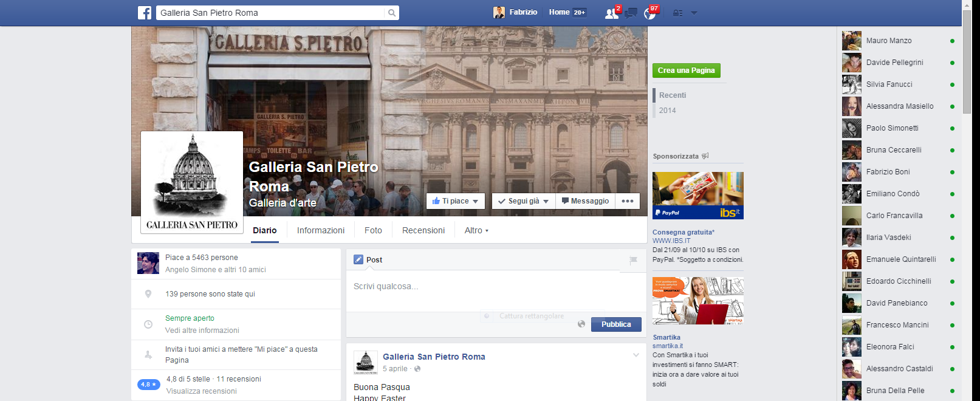Click Emanuele Quintarelli avatar in chat list
This screenshot has height=401, width=980.
coord(852,259)
